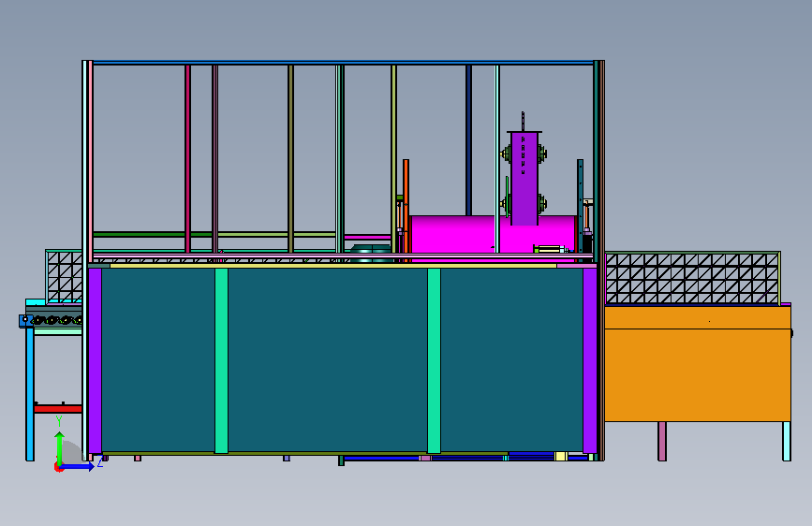
Task: Select the right green vertical strip on teal panels
Action: pos(434,361)
